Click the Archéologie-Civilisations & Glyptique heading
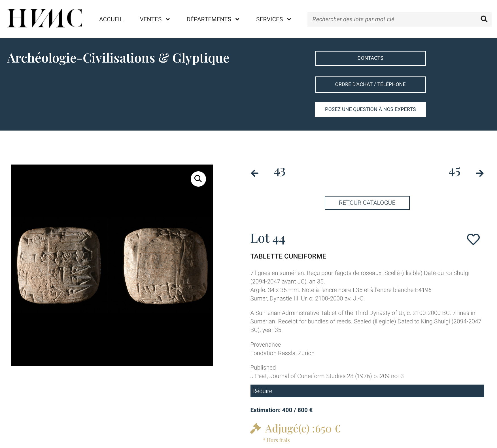The height and width of the screenshot is (448, 497). click(118, 58)
